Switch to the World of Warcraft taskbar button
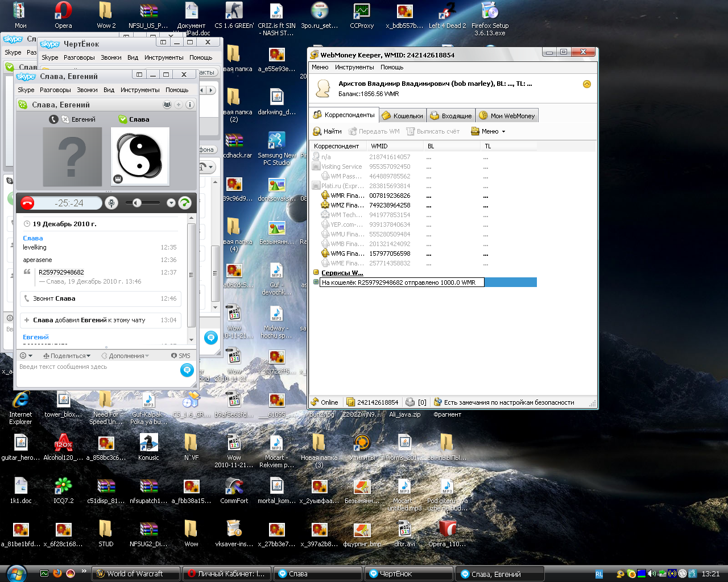This screenshot has height=582, width=728. tap(136, 574)
